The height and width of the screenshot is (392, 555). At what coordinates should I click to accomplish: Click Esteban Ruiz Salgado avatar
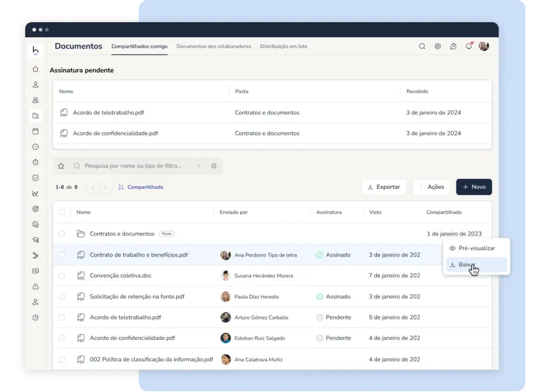225,338
